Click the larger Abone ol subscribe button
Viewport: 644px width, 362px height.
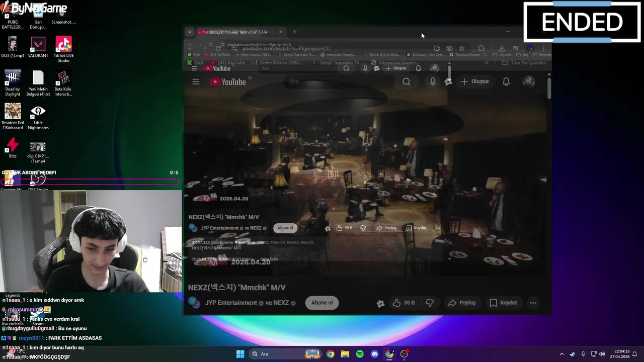[x=322, y=303]
